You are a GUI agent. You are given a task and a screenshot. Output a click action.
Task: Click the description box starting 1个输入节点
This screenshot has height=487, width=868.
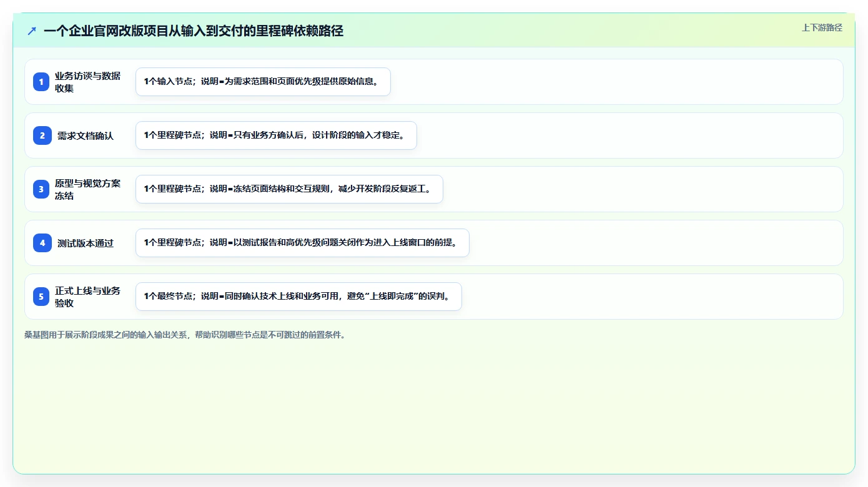[x=263, y=82]
